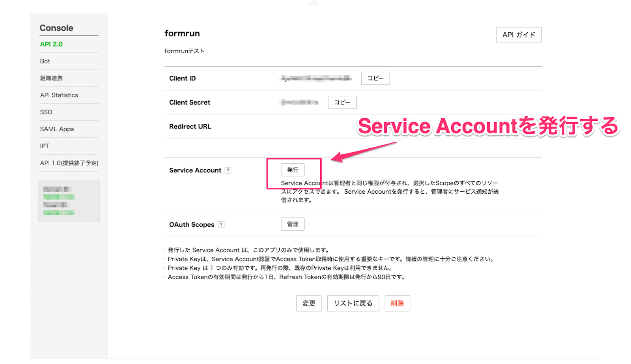
Task: Click the Client Secret label
Action: coord(190,103)
